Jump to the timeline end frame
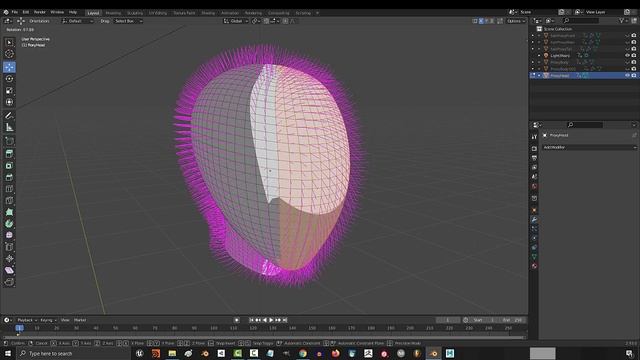 click(285, 320)
